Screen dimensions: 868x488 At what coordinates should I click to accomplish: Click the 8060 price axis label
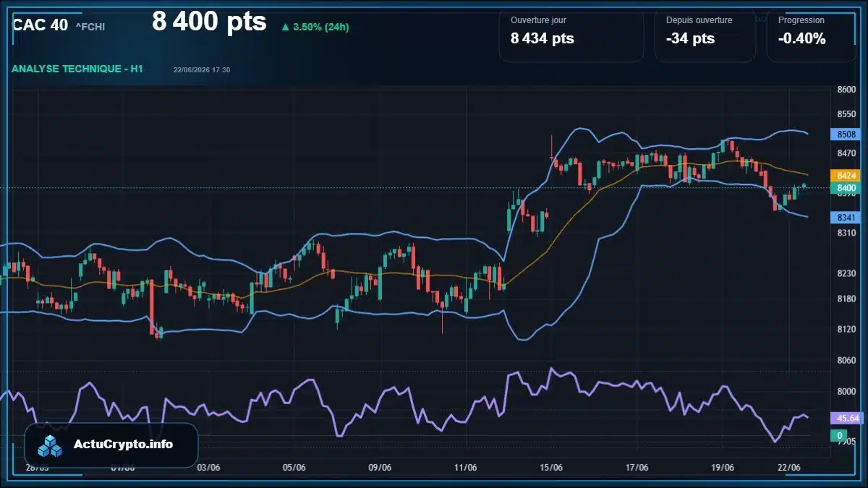click(x=846, y=360)
